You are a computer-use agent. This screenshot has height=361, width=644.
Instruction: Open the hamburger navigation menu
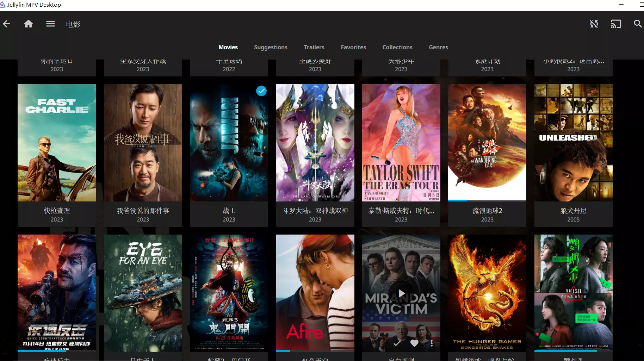click(x=50, y=24)
